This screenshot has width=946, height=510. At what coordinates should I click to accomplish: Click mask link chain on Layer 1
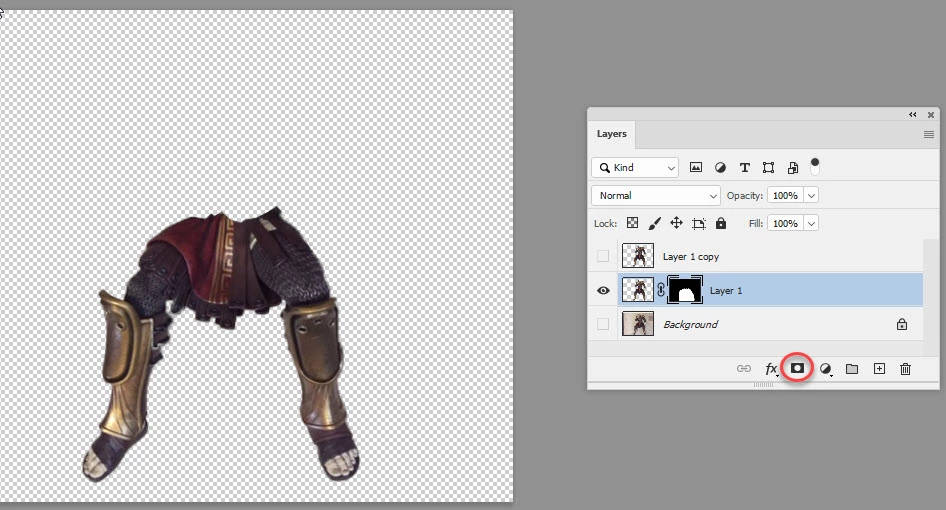(661, 290)
